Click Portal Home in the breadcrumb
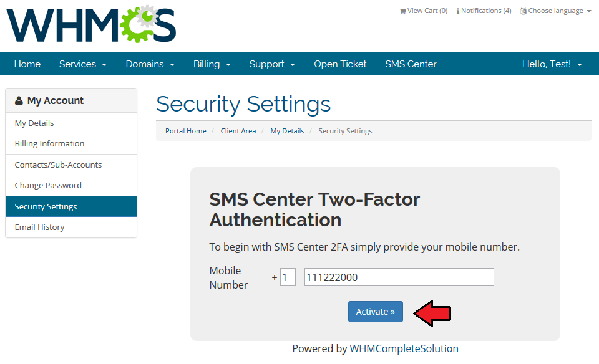599x364 pixels. [185, 131]
